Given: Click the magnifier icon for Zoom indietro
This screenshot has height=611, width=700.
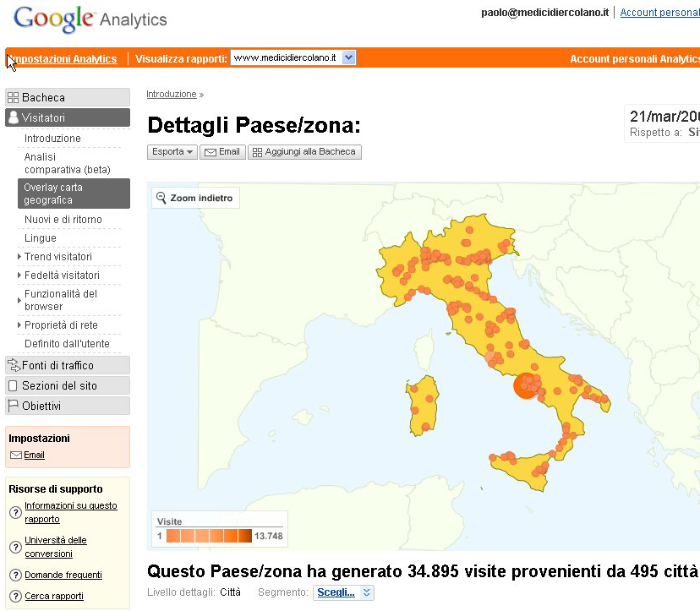Looking at the screenshot, I should [x=161, y=198].
